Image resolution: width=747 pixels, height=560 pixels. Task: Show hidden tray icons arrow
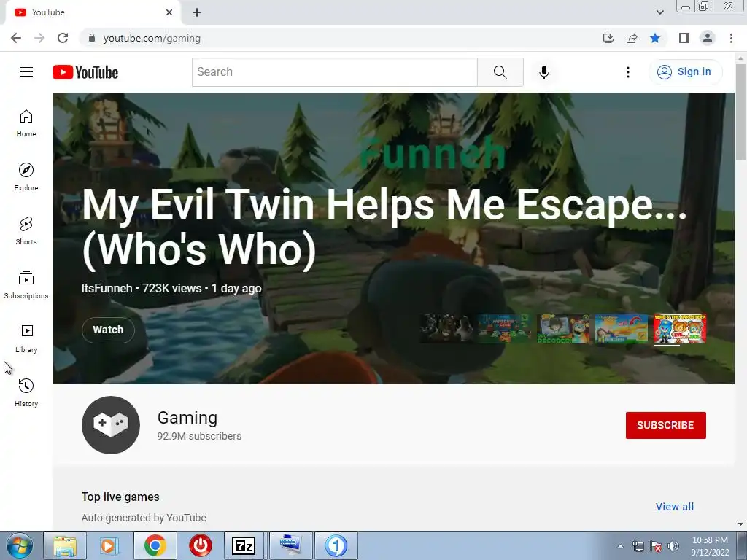(x=620, y=546)
